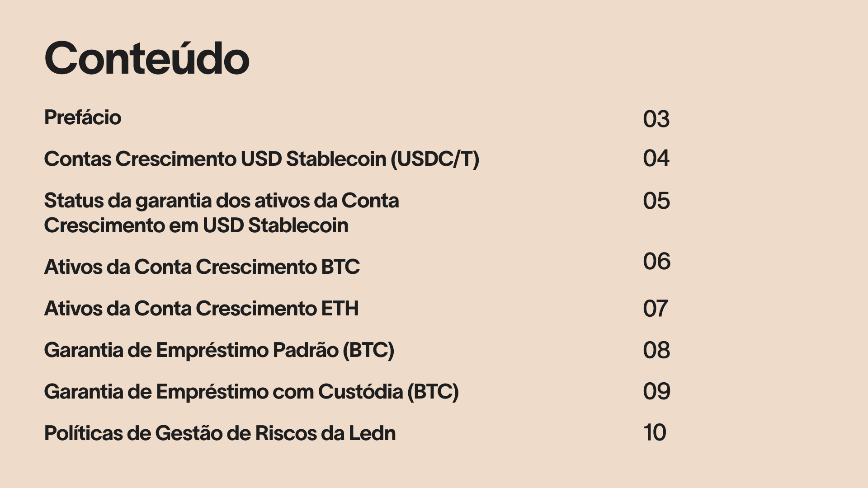Select page number 08

(656, 351)
